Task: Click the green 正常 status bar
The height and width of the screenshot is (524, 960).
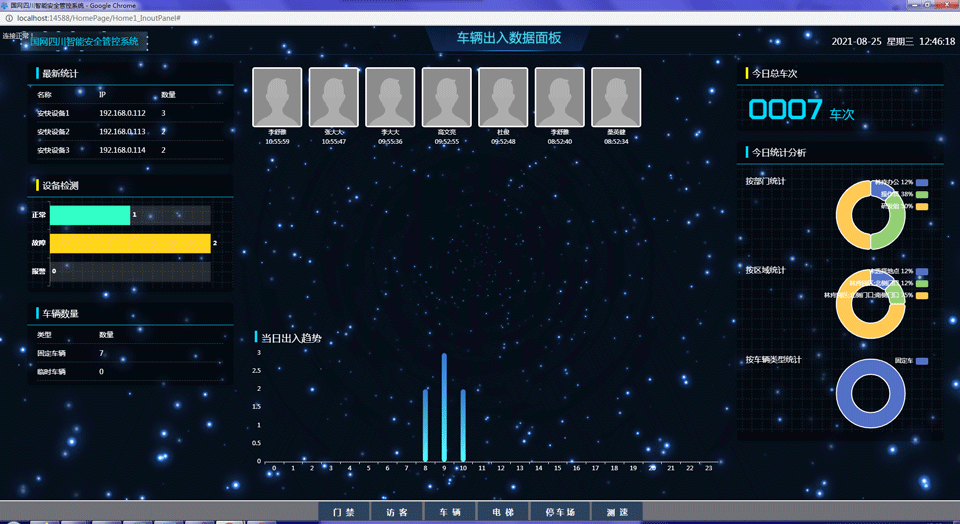Action: [90, 215]
